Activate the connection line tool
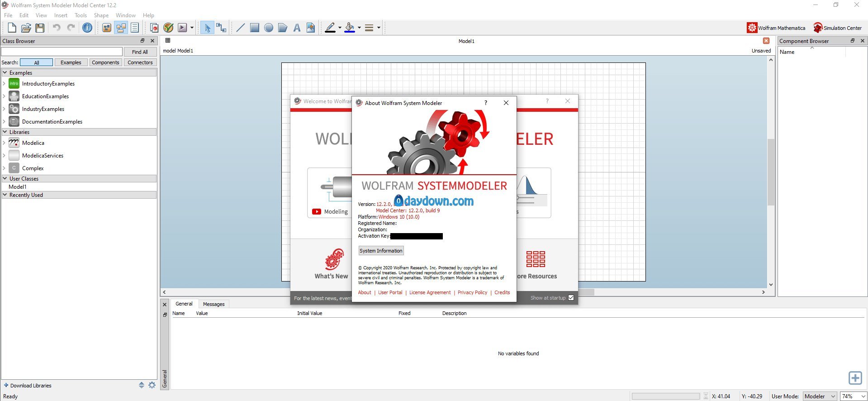This screenshot has width=868, height=401. point(221,28)
